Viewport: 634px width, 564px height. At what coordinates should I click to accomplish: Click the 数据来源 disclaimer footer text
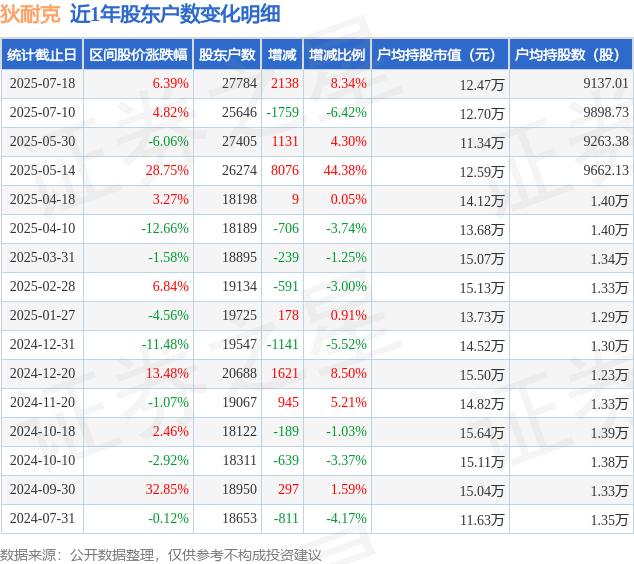tap(161, 555)
